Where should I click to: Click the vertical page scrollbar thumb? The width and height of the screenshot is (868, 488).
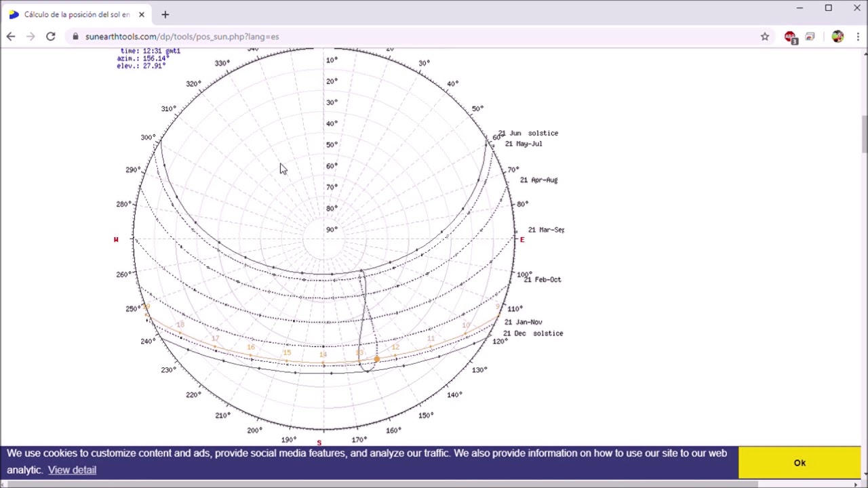point(864,134)
